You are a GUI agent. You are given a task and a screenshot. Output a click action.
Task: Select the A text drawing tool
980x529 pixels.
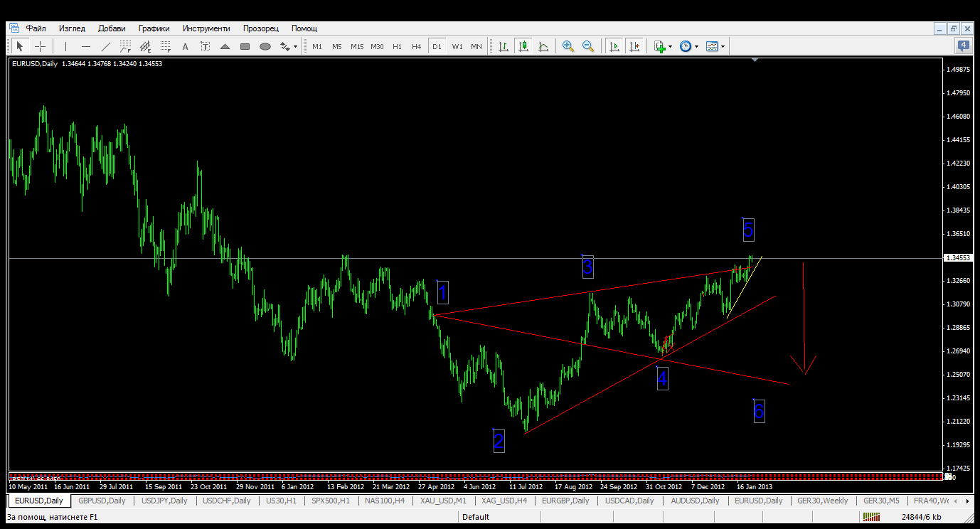click(x=185, y=46)
